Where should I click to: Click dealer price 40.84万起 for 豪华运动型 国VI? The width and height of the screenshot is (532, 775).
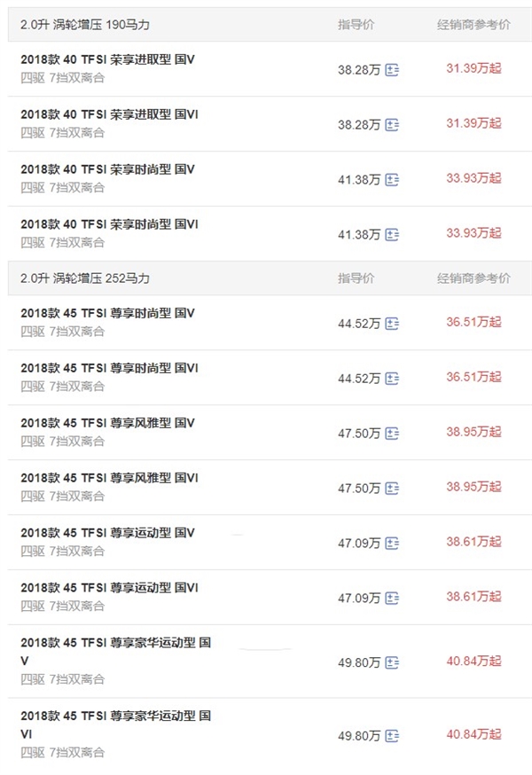coord(473,734)
